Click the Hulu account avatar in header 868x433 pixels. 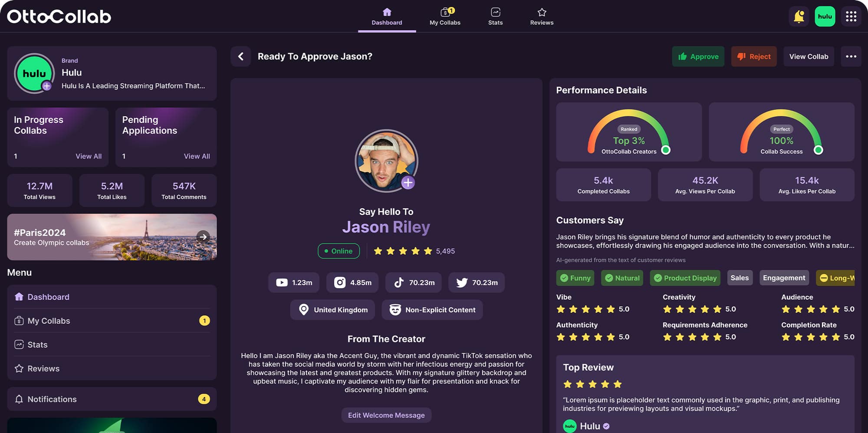825,16
